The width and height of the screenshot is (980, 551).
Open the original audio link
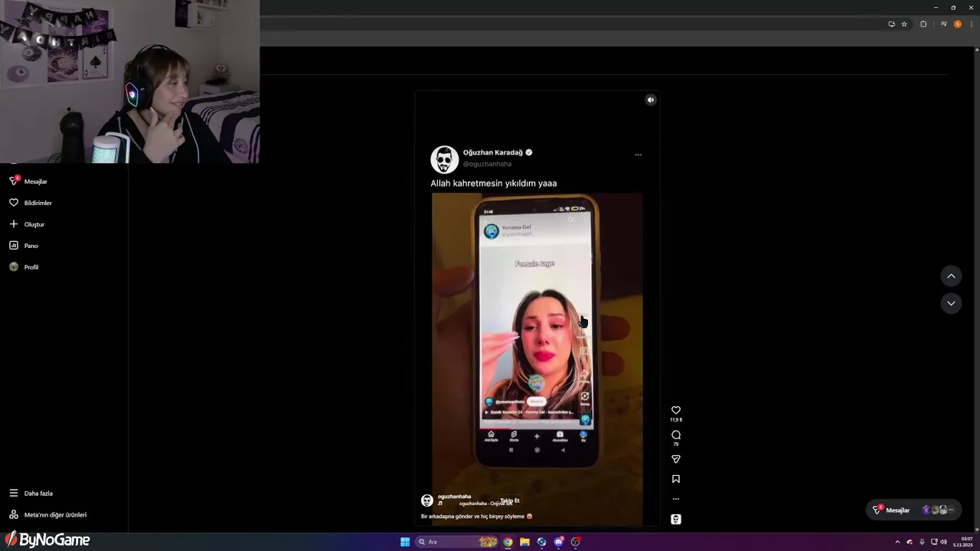click(x=485, y=504)
